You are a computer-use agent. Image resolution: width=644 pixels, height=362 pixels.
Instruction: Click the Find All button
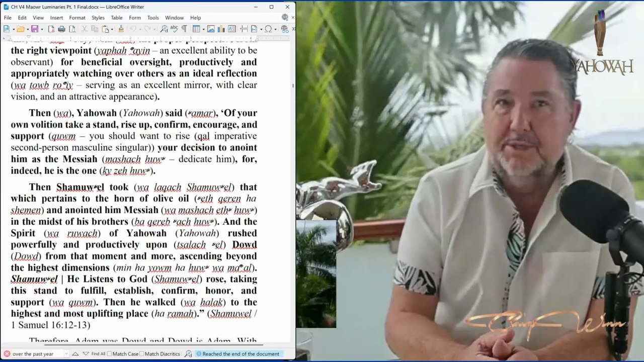tap(99, 354)
